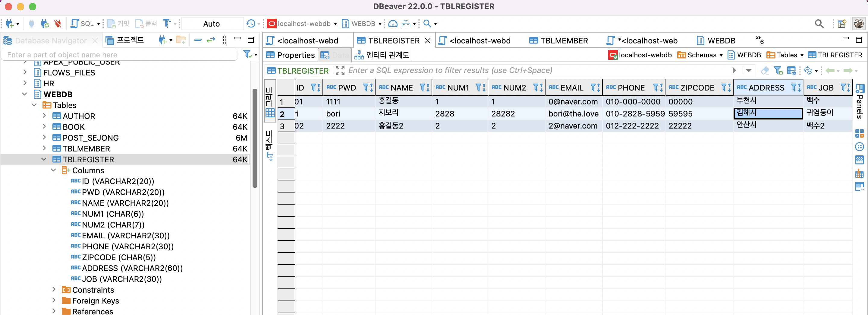
Task: Expand the Constraints folder
Action: 54,289
